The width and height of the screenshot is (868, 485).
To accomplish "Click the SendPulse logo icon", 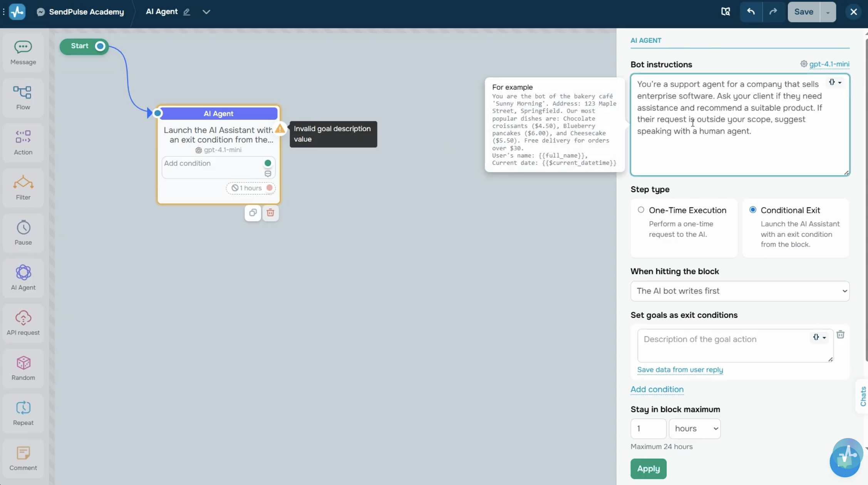I will (17, 12).
